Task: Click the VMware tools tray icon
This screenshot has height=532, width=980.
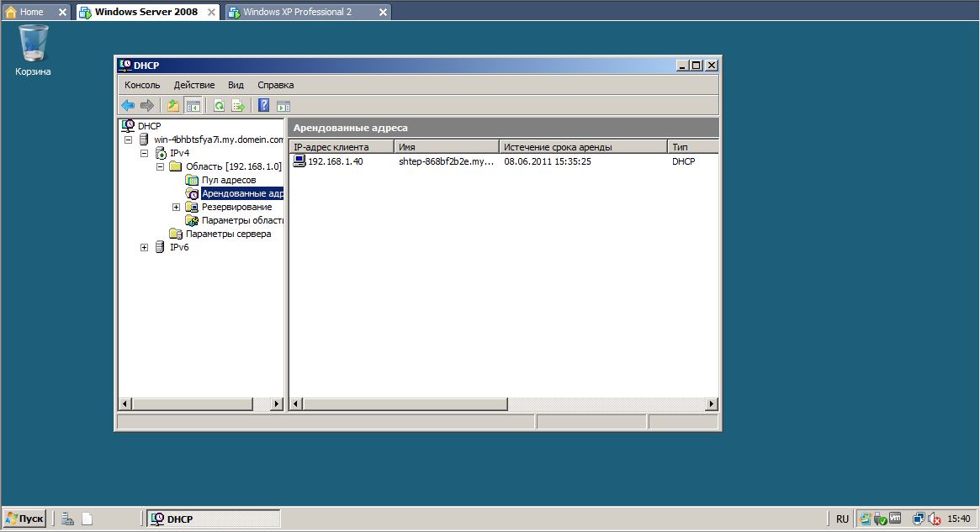Action: tap(895, 519)
